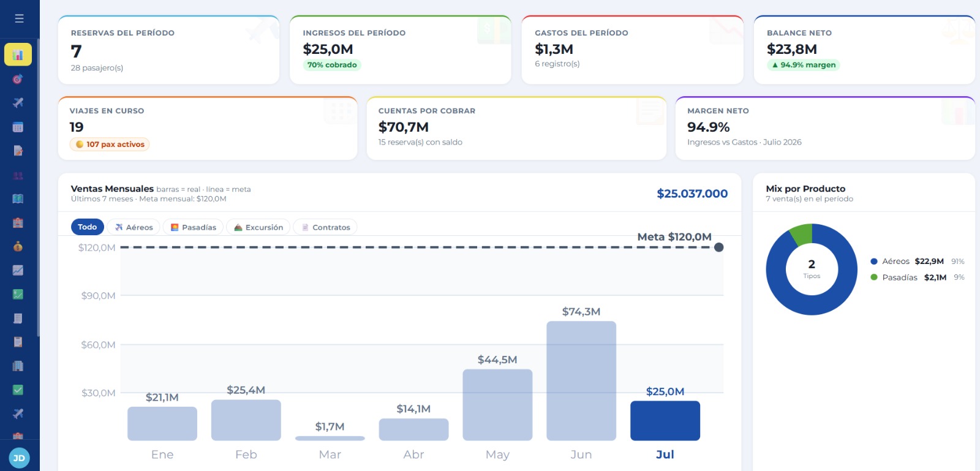980x471 pixels.
Task: Open the Reservas del Período card
Action: tap(168, 50)
